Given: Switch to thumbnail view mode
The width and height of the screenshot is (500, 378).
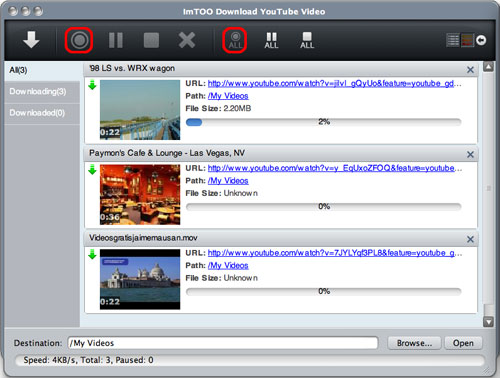Looking at the screenshot, I should 467,40.
